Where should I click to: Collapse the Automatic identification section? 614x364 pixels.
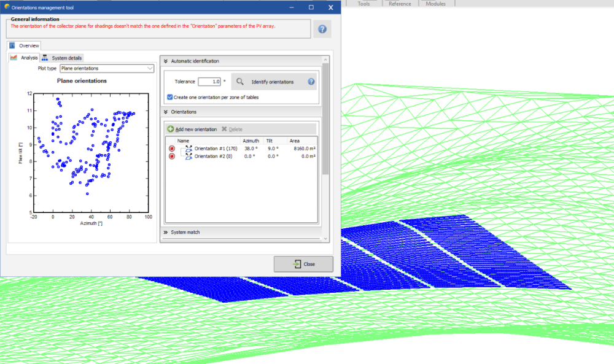165,61
